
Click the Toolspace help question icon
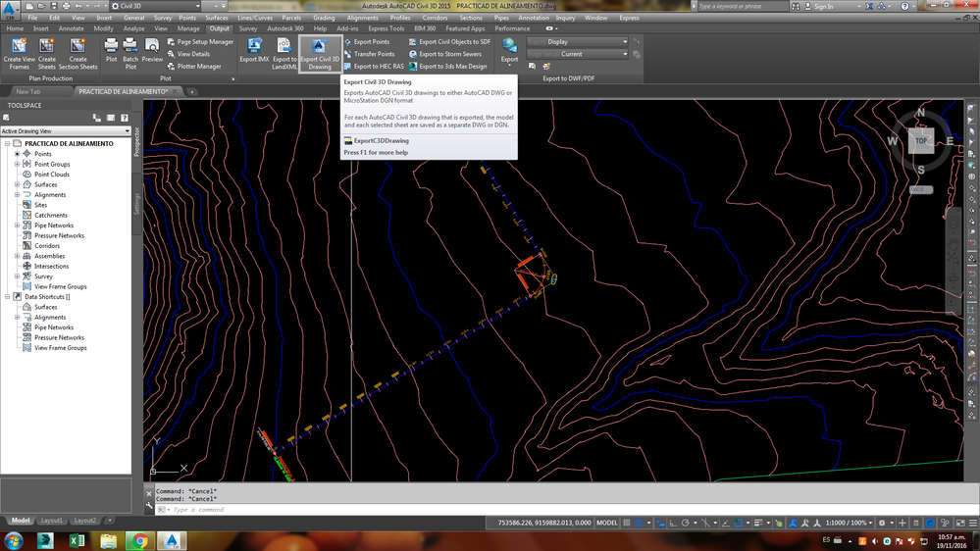tap(125, 118)
